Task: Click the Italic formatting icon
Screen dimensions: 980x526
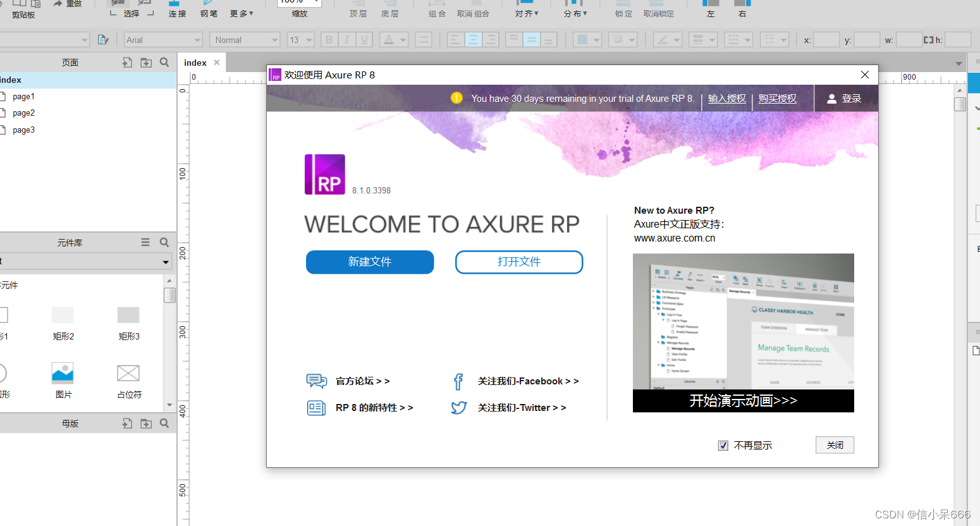Action: click(346, 40)
